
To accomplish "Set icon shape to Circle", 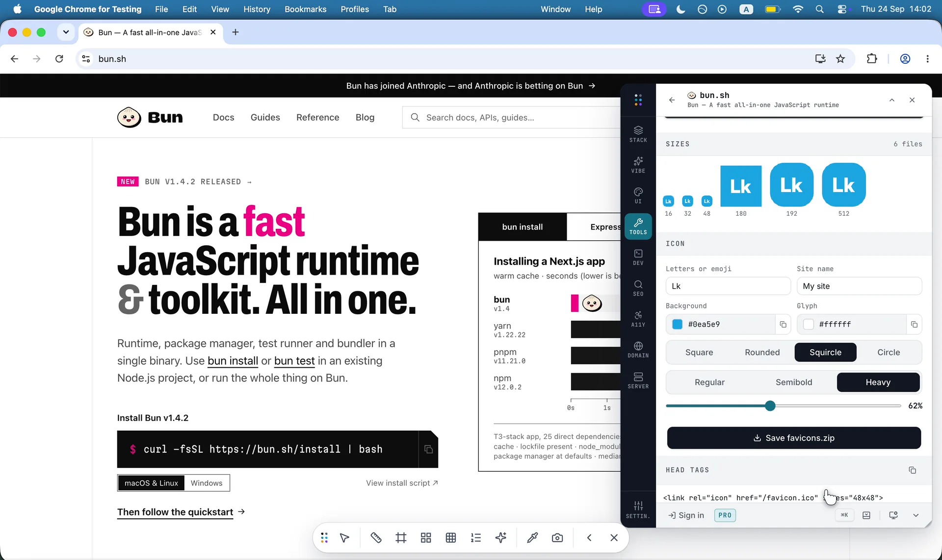I will (889, 353).
